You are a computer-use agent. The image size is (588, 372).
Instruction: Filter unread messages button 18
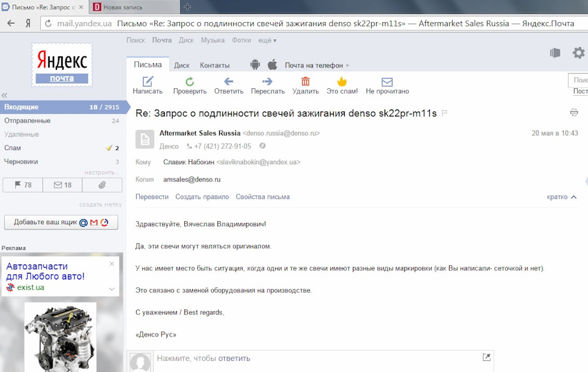pyautogui.click(x=62, y=185)
